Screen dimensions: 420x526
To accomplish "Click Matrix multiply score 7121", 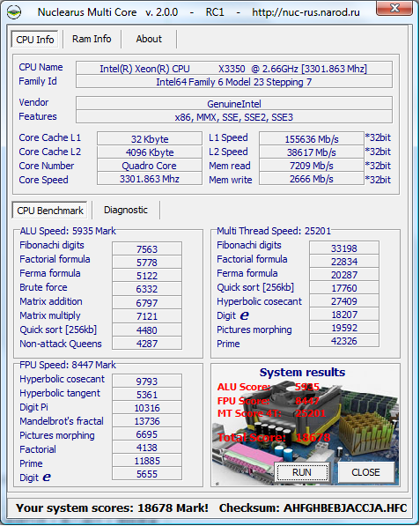I will point(147,316).
